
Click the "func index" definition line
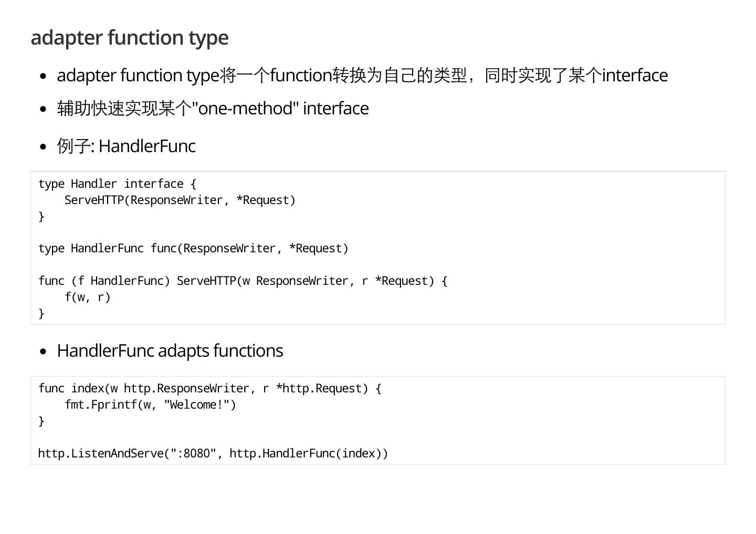click(209, 389)
